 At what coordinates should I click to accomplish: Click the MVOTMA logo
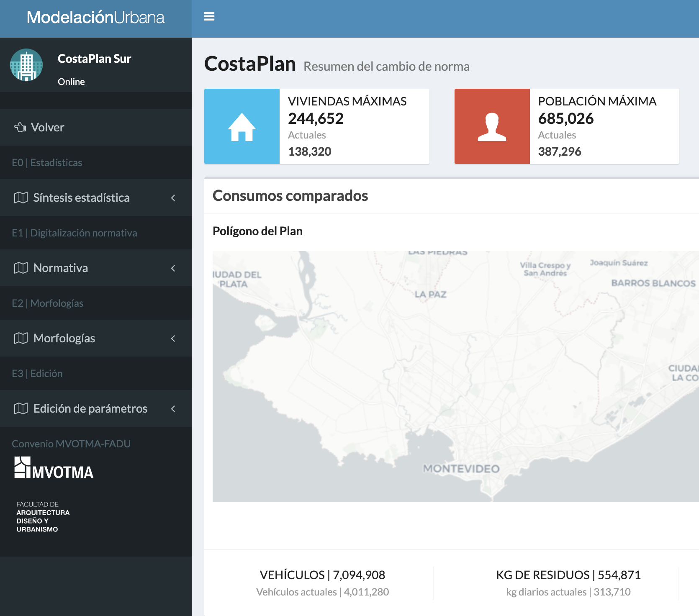pyautogui.click(x=54, y=468)
